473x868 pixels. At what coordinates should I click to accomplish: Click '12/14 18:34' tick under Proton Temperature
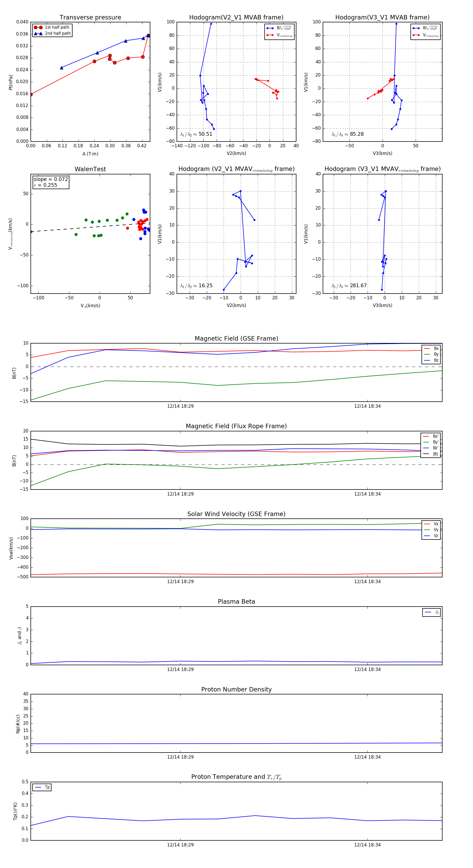367,845
